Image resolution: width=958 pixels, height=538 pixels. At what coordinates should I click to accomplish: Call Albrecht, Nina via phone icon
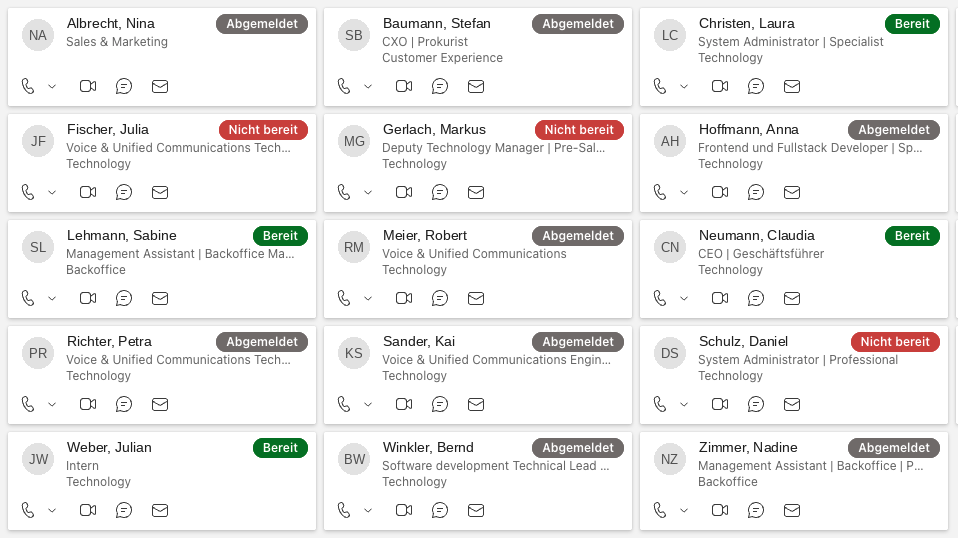coord(28,86)
